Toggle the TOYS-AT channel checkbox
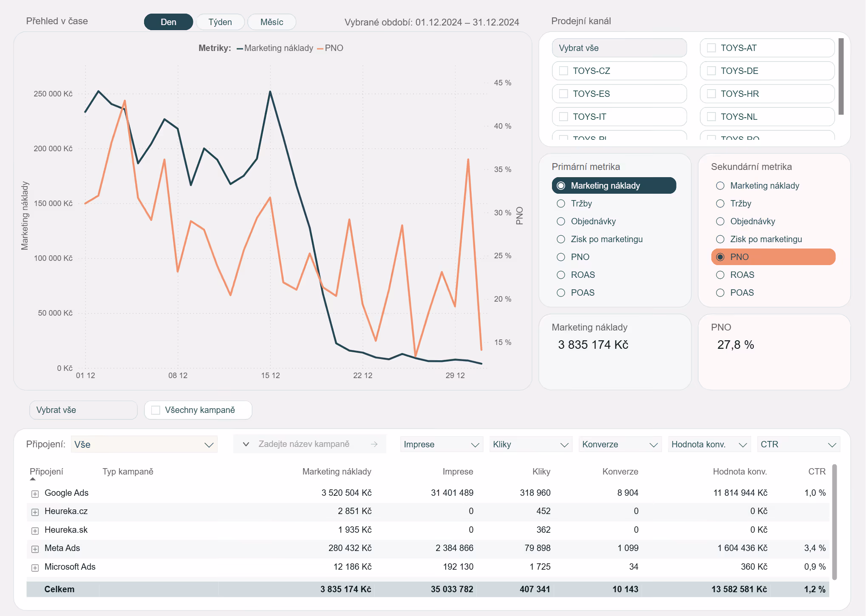Screen dimensions: 866x616 (x=711, y=48)
